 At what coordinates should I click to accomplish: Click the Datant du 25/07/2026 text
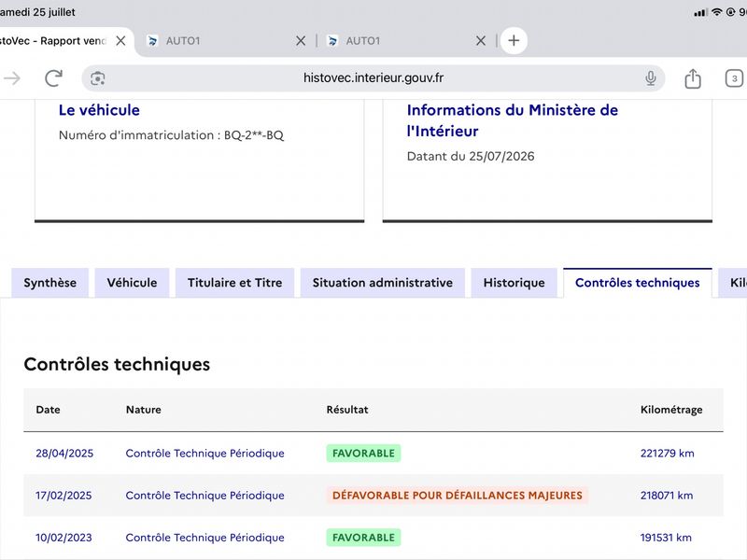tap(471, 156)
